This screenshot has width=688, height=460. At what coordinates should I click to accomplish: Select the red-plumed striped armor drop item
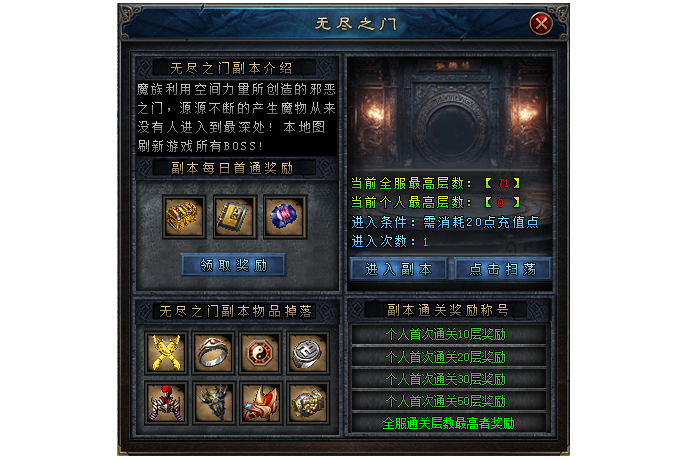click(166, 403)
